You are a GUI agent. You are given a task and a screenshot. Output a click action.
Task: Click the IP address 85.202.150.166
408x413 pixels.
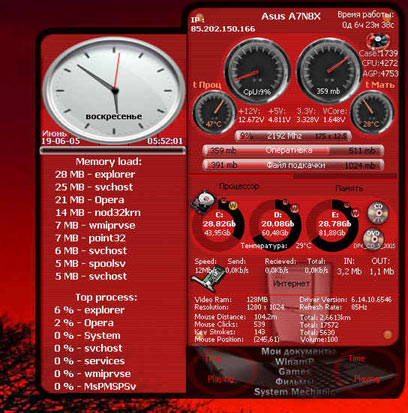(x=223, y=29)
